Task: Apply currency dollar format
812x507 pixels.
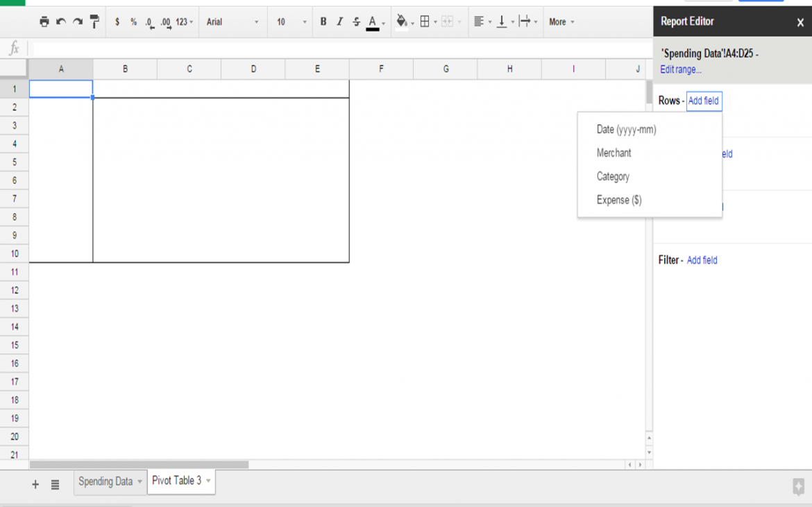Action: pos(117,22)
